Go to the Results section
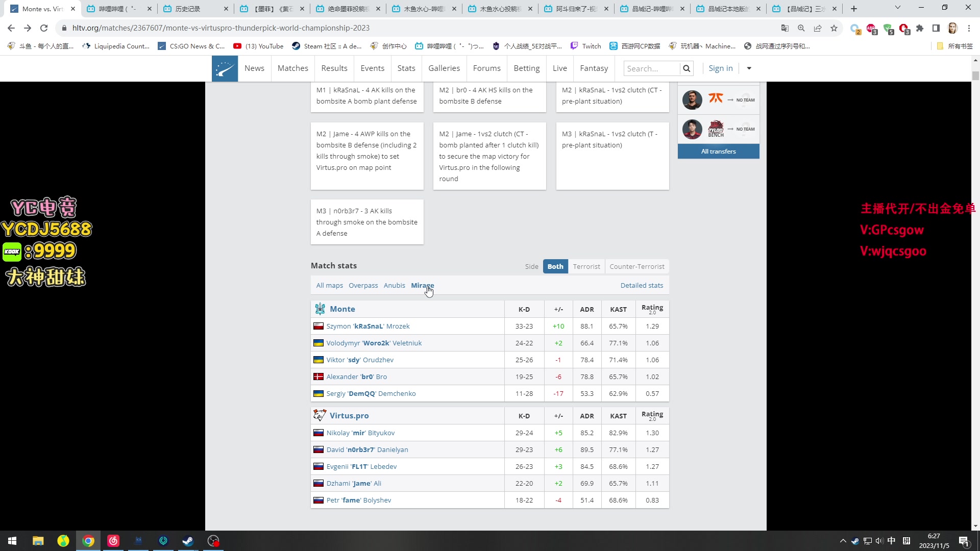 334,68
